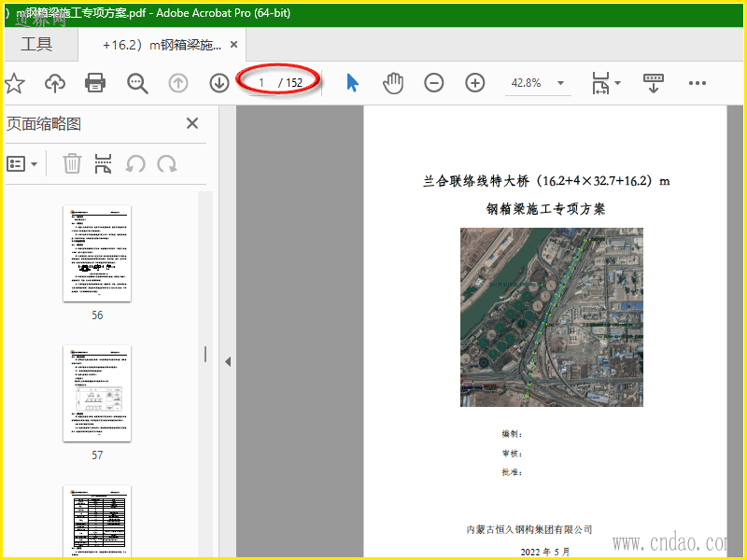Image resolution: width=747 pixels, height=560 pixels.
Task: Click the total page count 152
Action: point(294,83)
